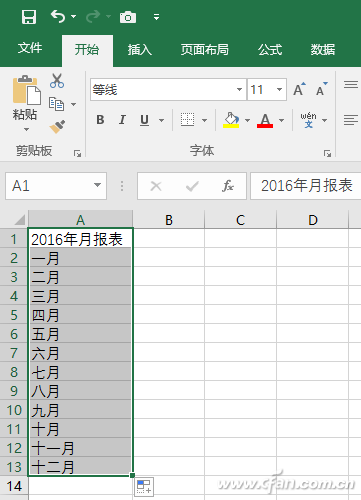Cut the selection with the scissors icon
Screen dimensions: 361x500
point(57,81)
